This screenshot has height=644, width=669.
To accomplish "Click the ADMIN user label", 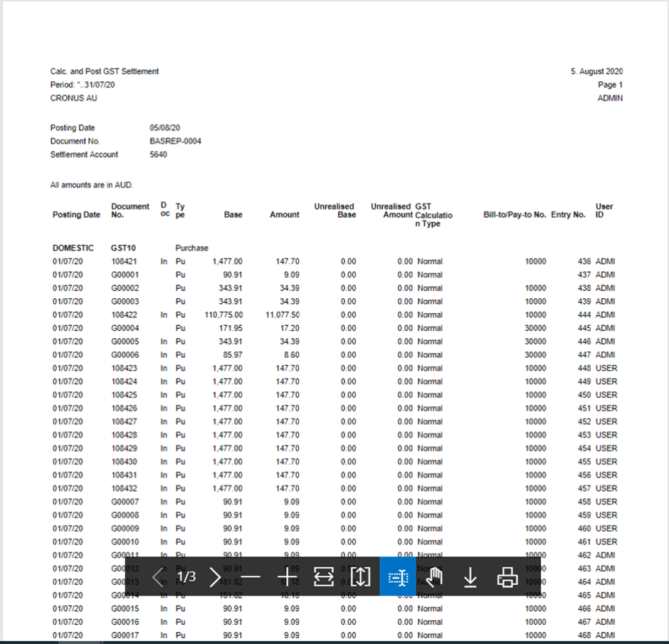I will tap(611, 98).
